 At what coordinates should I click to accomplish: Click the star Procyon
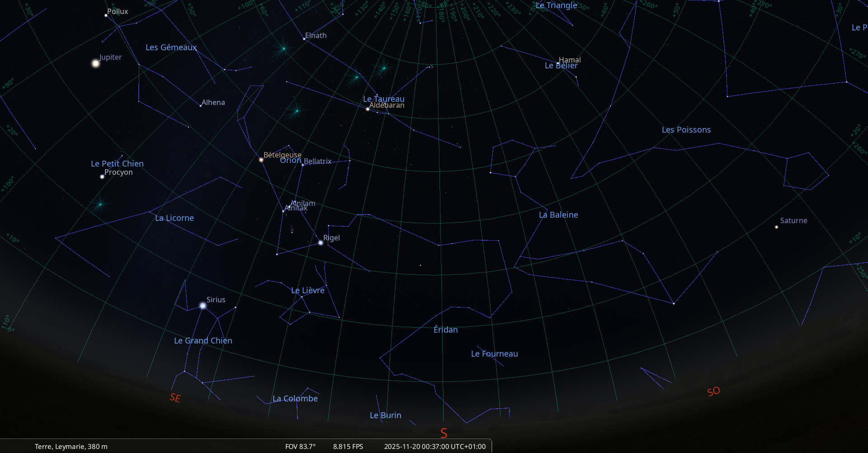[x=102, y=176]
